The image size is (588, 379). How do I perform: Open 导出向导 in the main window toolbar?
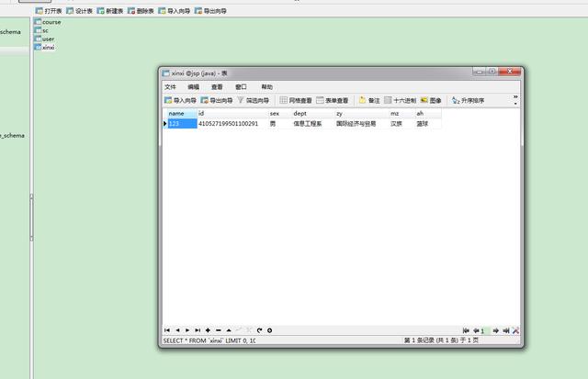tap(210, 11)
